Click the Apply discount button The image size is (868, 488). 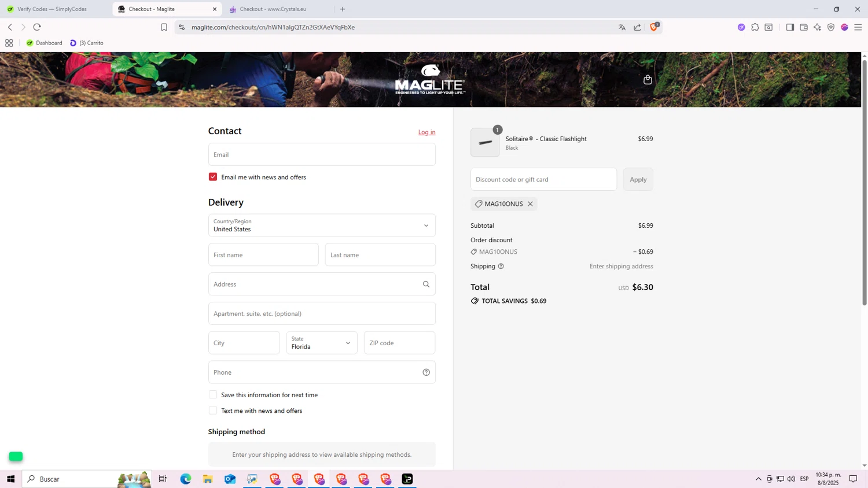(638, 179)
